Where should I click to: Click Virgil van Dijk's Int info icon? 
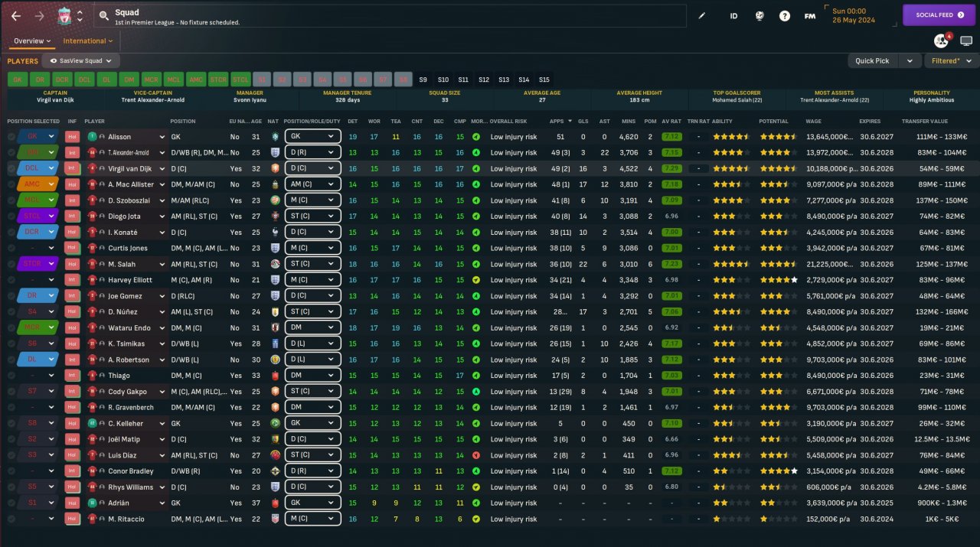click(x=73, y=168)
